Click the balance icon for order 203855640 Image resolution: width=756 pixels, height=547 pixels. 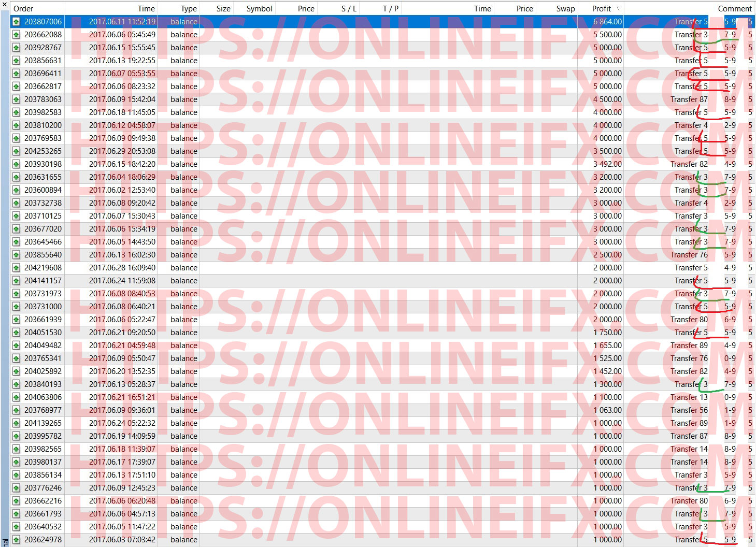[x=17, y=255]
